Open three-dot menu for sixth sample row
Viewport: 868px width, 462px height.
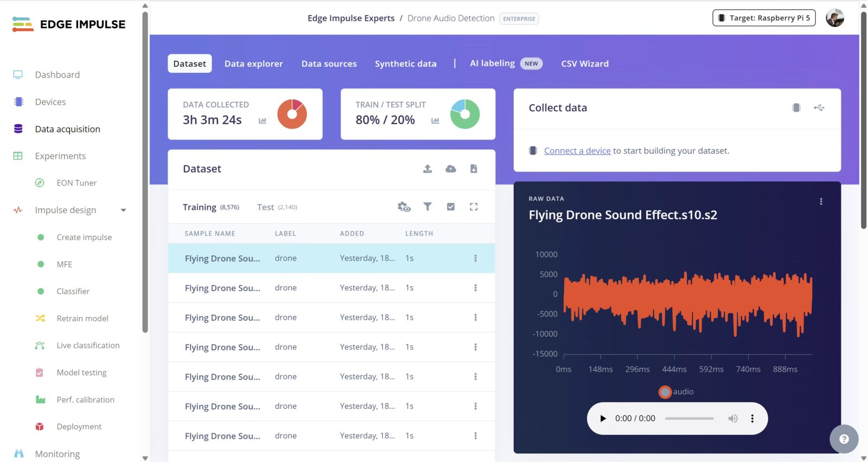[x=475, y=406]
